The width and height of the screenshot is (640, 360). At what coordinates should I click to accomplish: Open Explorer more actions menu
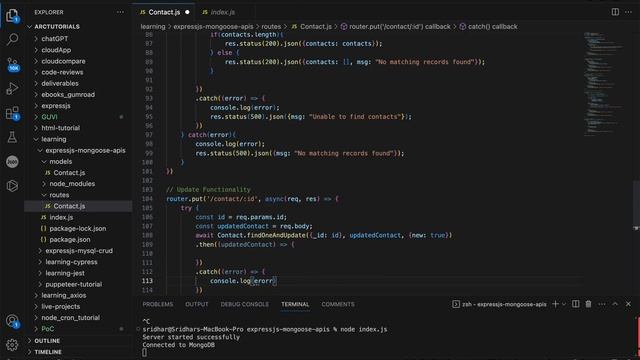[x=120, y=12]
